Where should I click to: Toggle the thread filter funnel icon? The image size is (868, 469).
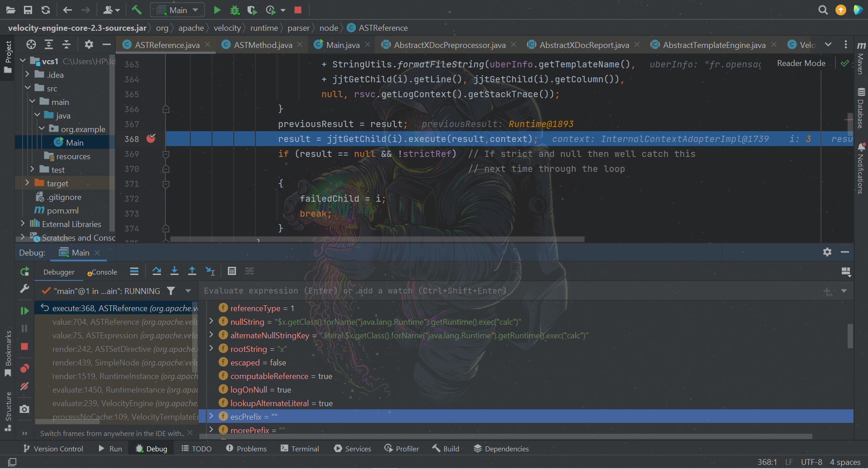point(171,291)
